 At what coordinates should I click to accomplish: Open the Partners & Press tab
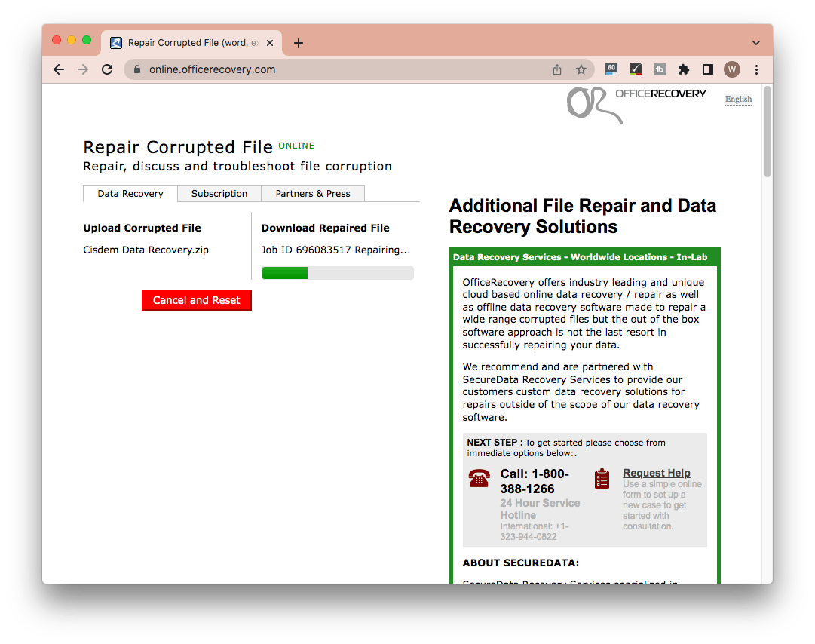click(x=313, y=193)
